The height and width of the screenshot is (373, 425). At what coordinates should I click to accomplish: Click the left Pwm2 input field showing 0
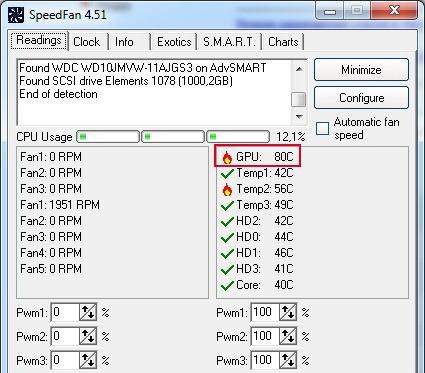click(65, 336)
